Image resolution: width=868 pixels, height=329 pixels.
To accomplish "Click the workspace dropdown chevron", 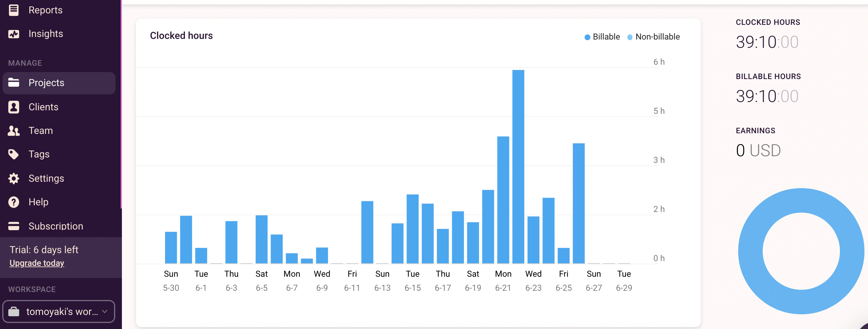I will 105,311.
